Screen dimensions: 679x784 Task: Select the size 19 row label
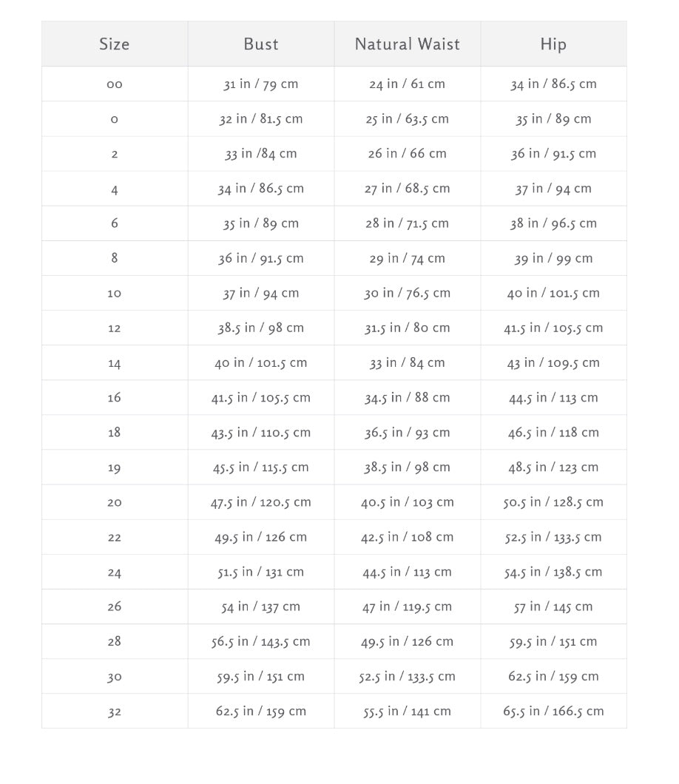[115, 467]
